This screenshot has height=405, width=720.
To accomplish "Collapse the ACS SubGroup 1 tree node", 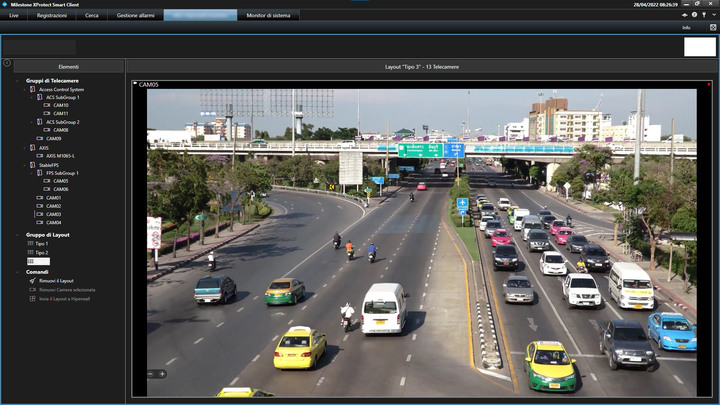I will 32,97.
